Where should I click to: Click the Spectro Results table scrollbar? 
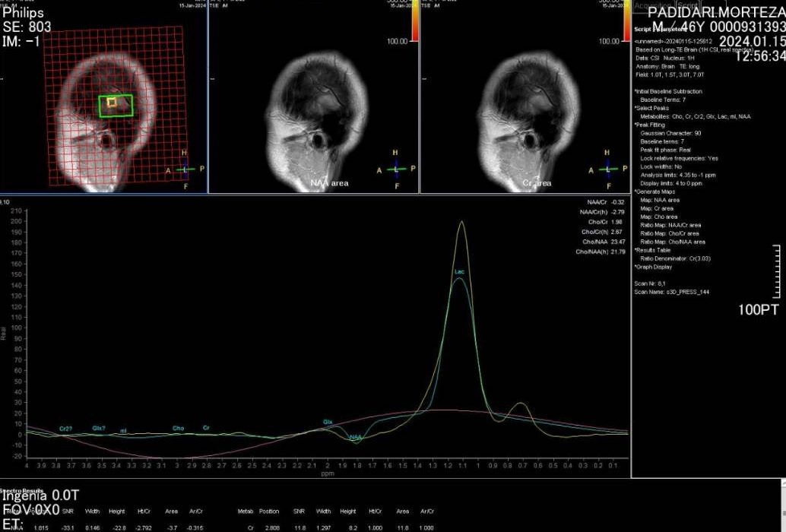782,505
